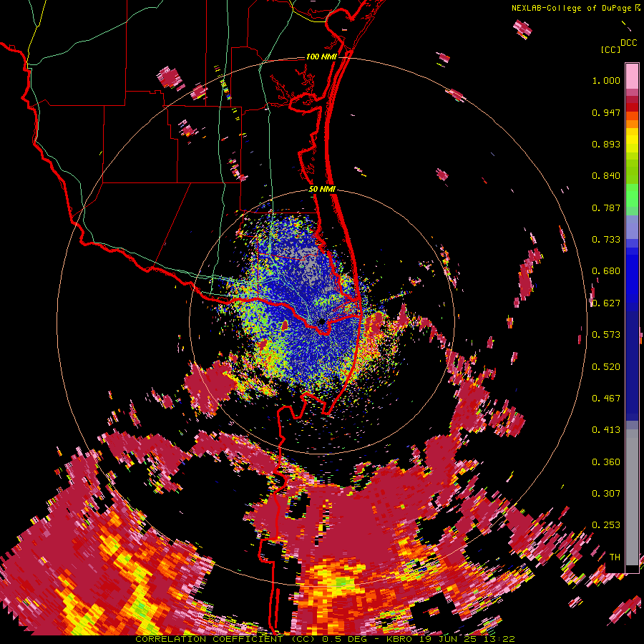Pick the gray color bar section near 0.307
The height and width of the screenshot is (644, 644).
click(x=632, y=497)
